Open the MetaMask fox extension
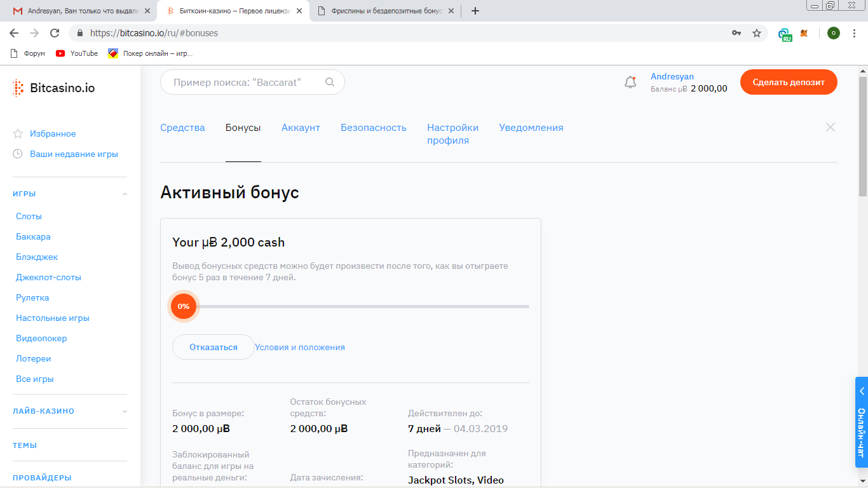This screenshot has height=488, width=868. point(804,33)
